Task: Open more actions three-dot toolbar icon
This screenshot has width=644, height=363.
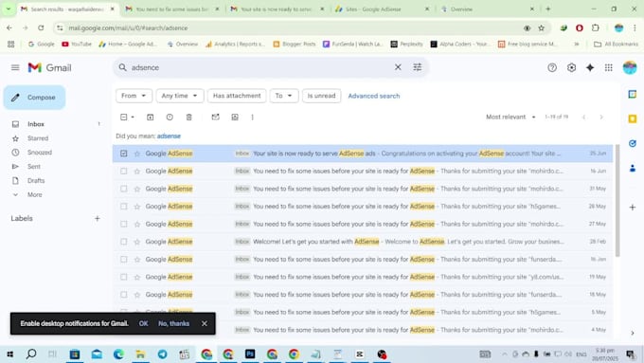Action: click(x=252, y=118)
